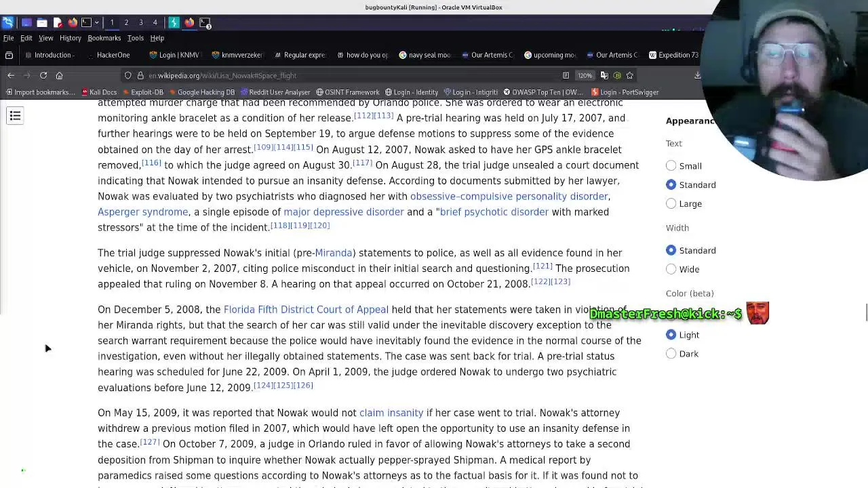
Task: Click the tracking protection shield icon
Action: click(128, 75)
